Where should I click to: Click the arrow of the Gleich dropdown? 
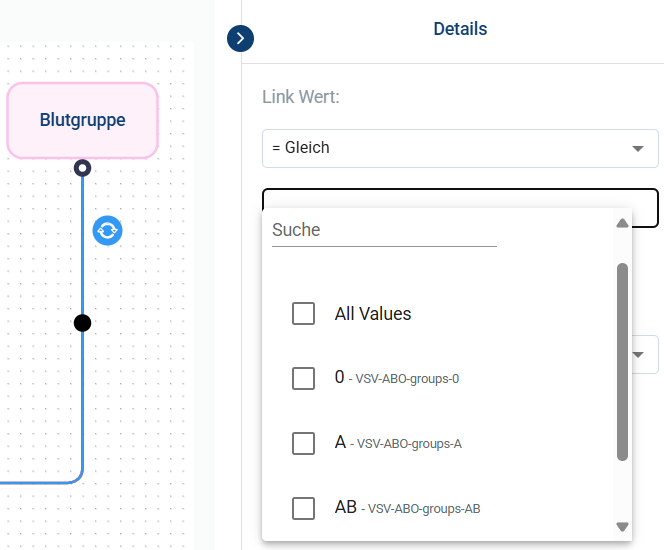[x=638, y=149]
